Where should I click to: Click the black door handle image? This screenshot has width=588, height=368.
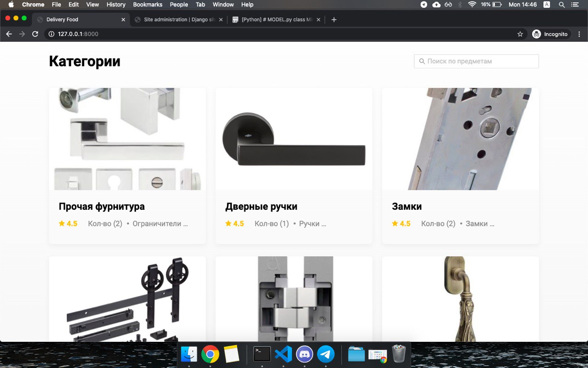coord(294,139)
